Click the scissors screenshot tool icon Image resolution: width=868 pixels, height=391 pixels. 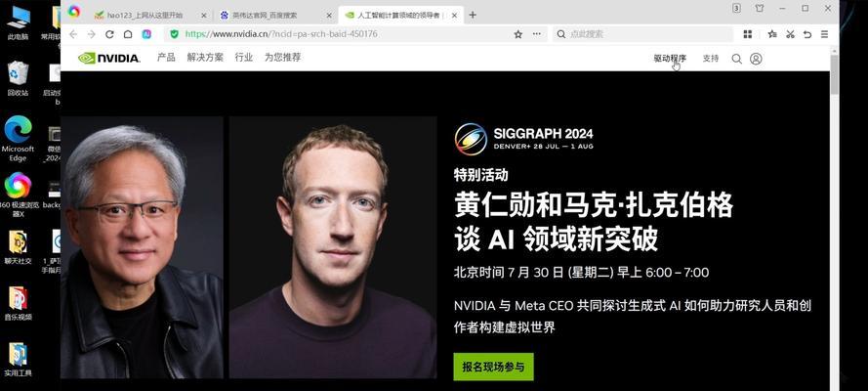[x=790, y=34]
